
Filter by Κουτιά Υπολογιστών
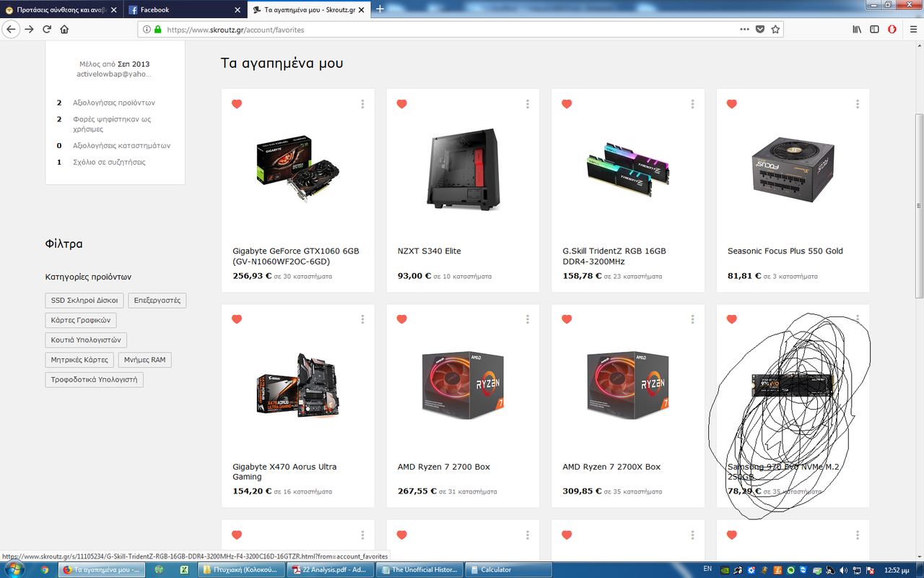tap(86, 340)
